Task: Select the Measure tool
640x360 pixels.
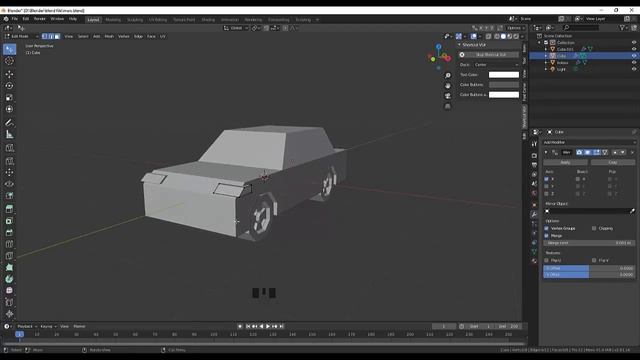Action: [x=9, y=134]
